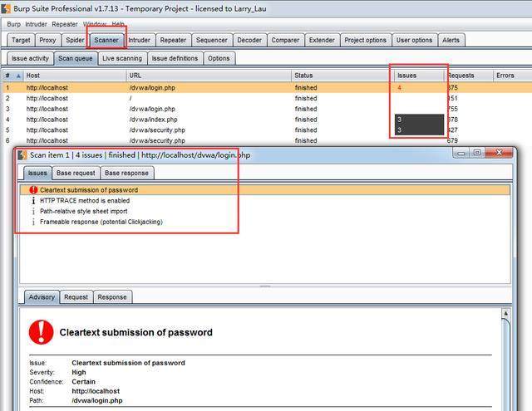Open the Base response tab
The width and height of the screenshot is (532, 411).
click(x=126, y=173)
